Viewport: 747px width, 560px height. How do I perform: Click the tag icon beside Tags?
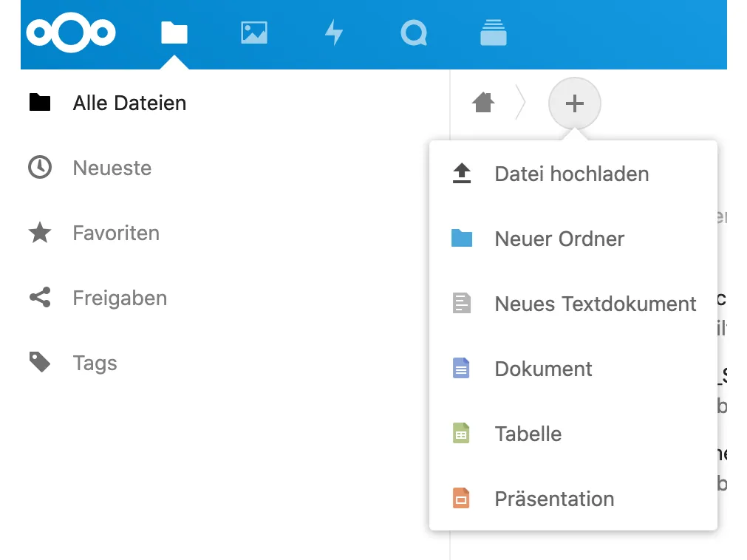[x=40, y=362]
